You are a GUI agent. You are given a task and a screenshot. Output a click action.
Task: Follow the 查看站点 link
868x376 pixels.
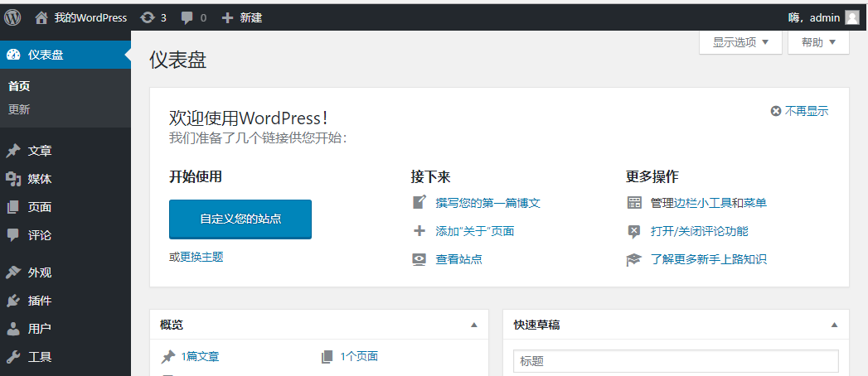coord(459,259)
